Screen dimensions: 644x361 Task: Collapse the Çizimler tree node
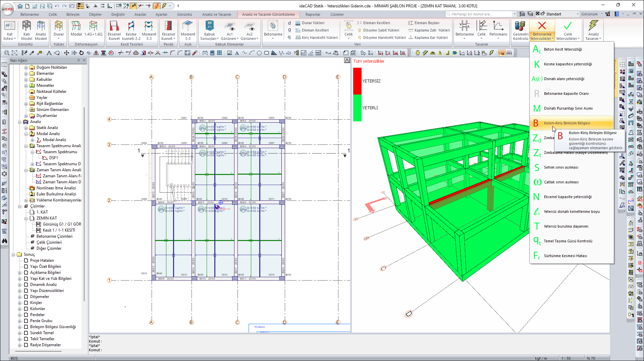point(20,206)
